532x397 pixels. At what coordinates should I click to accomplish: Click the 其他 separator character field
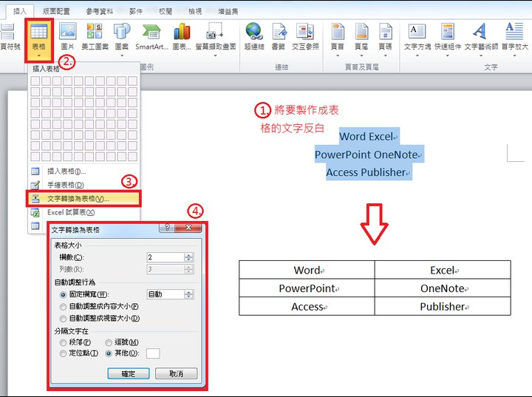[x=153, y=353]
